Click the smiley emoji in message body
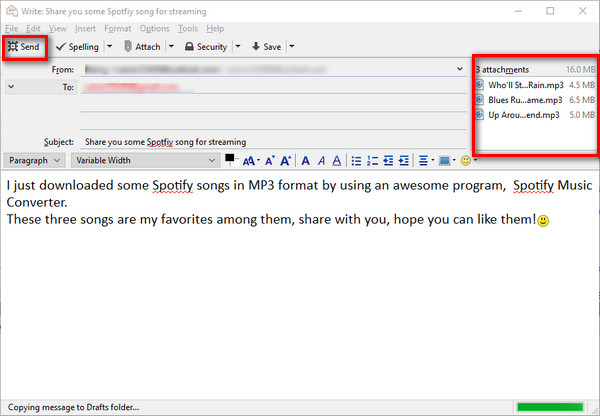This screenshot has height=416, width=600. click(543, 220)
